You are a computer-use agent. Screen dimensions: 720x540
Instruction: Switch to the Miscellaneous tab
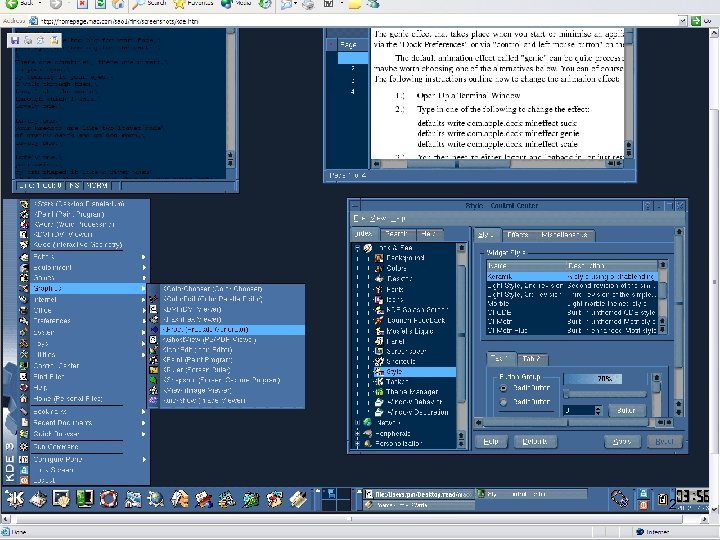(x=564, y=235)
